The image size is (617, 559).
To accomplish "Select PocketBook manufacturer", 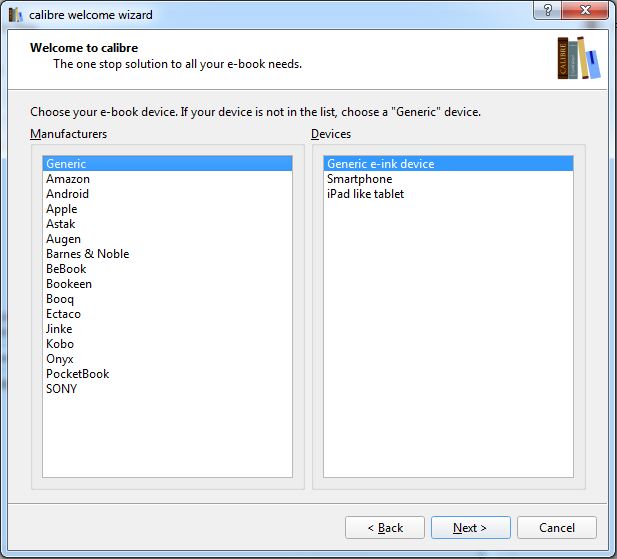I will pos(167,374).
